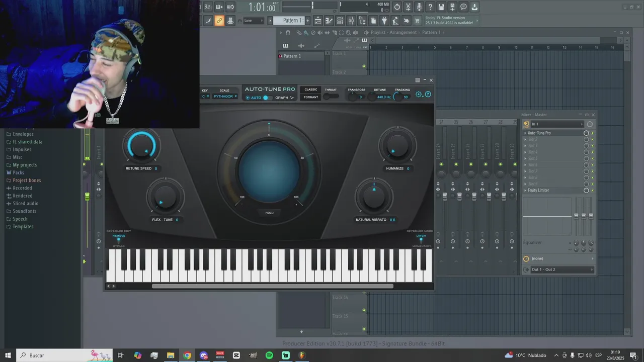The image size is (644, 362).
Task: Click the Detune 440.0 Hz value field
Action: point(384,97)
